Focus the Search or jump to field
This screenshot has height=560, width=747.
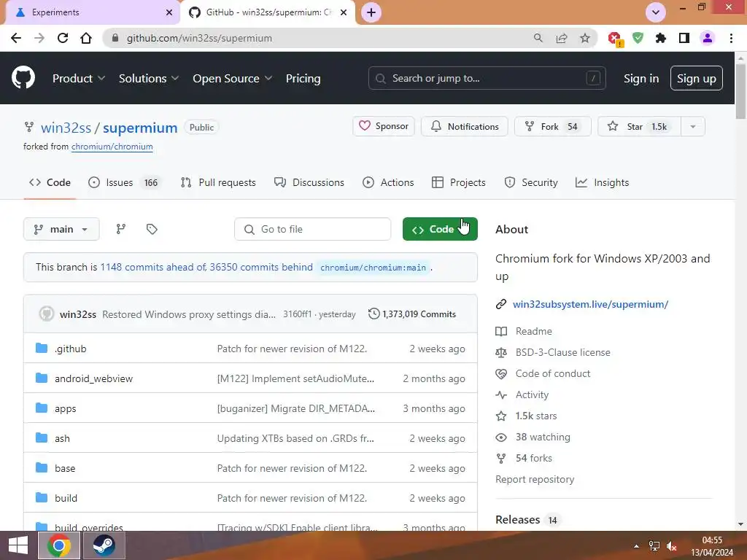click(487, 78)
